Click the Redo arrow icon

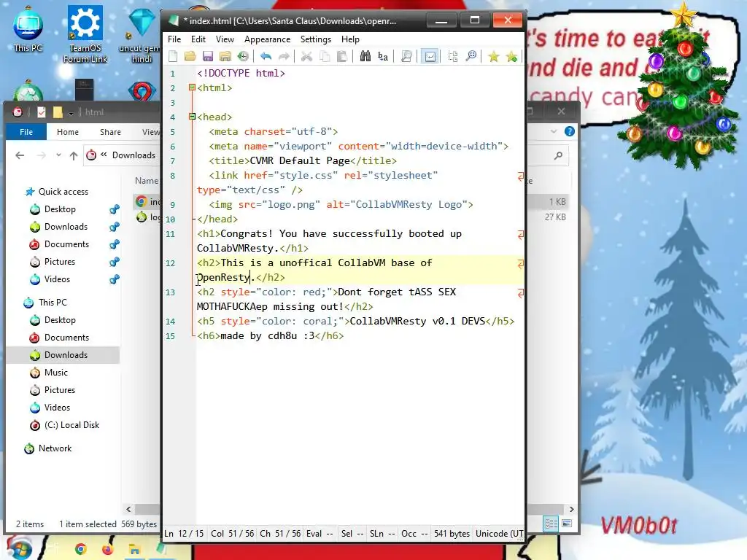point(284,57)
